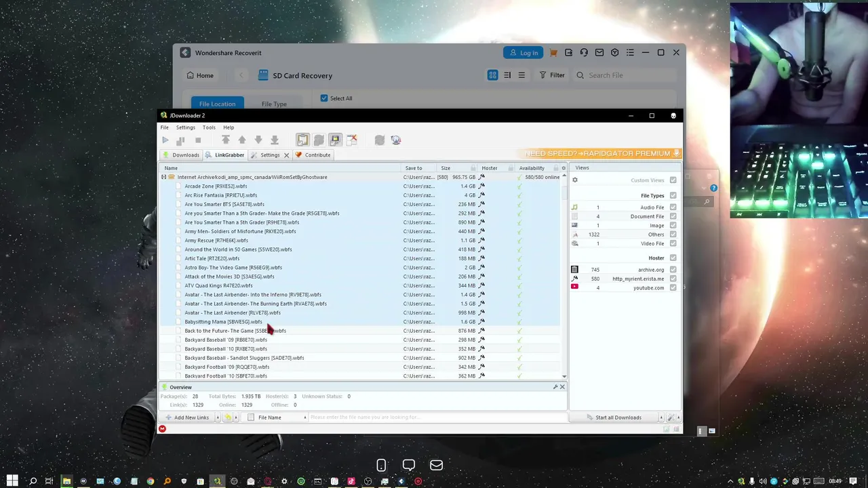Toggle the archive.org hoster checkbox
The height and width of the screenshot is (488, 868).
coord(673,270)
